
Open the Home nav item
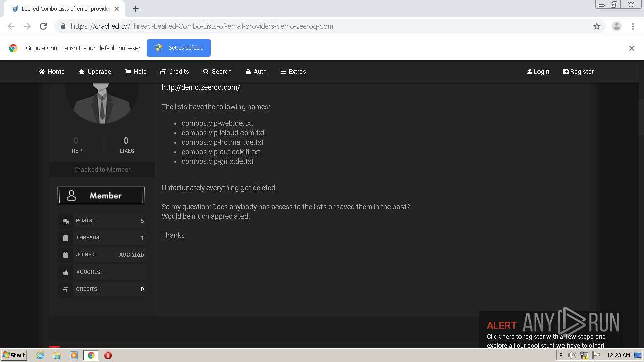pos(52,72)
